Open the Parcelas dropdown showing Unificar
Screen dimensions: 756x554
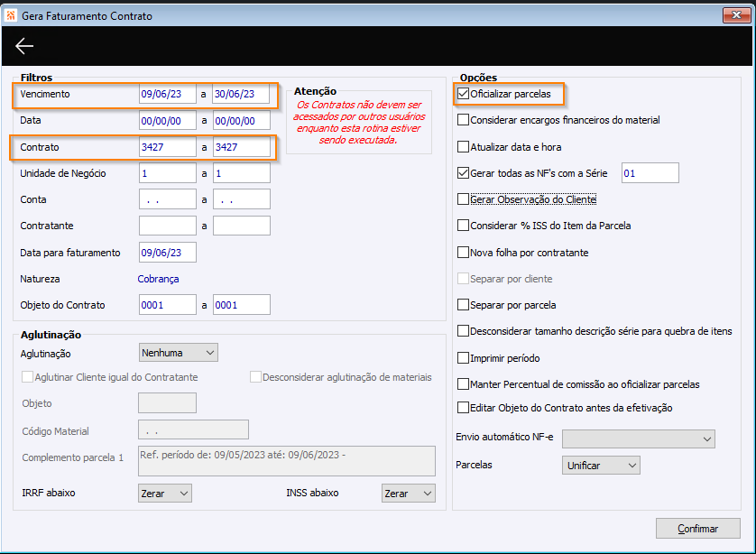(601, 466)
